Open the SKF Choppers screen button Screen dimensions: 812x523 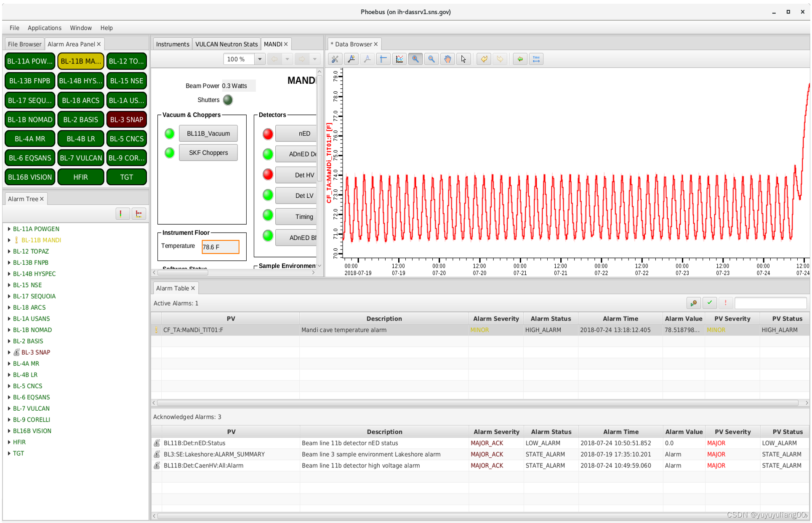pyautogui.click(x=208, y=153)
